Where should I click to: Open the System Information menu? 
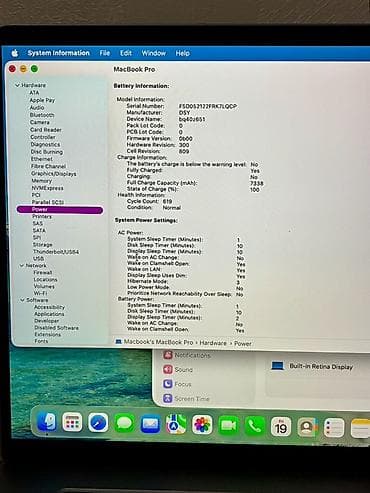[59, 53]
